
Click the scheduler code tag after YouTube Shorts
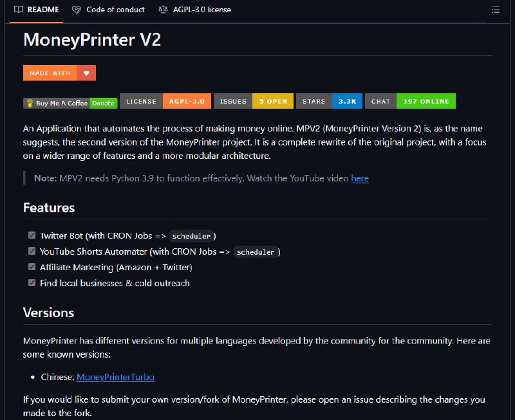point(256,252)
